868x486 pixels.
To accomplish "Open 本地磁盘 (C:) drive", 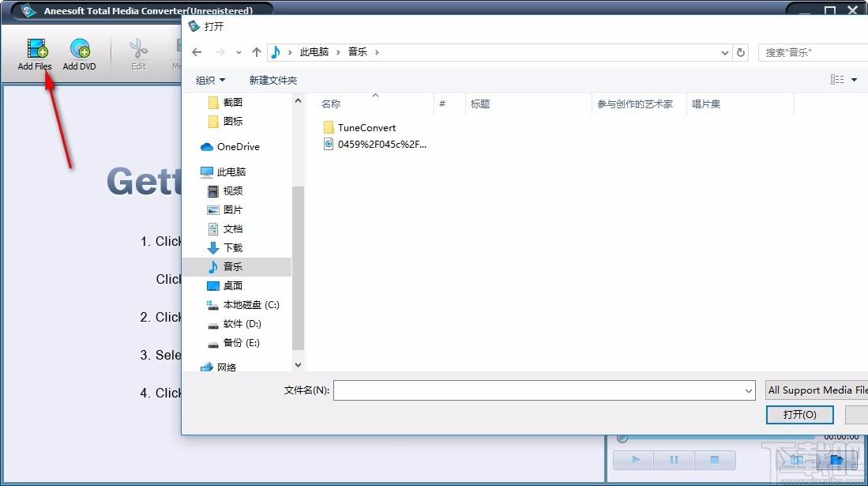I will pos(243,305).
